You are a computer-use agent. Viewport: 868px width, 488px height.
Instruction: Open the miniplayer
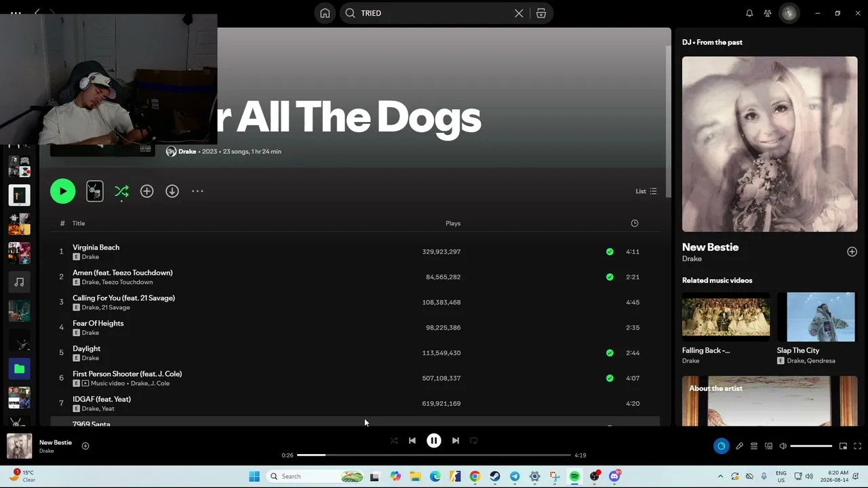pyautogui.click(x=843, y=446)
